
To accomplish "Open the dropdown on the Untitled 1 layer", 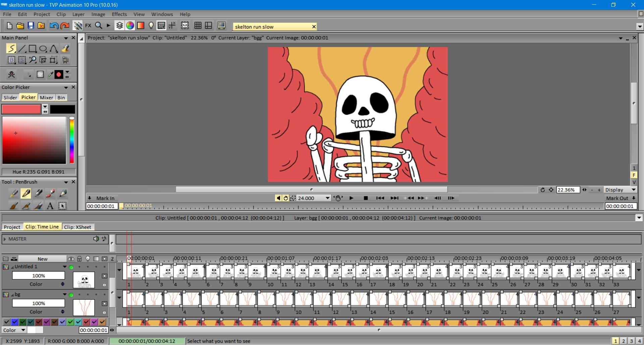I will pos(64,267).
